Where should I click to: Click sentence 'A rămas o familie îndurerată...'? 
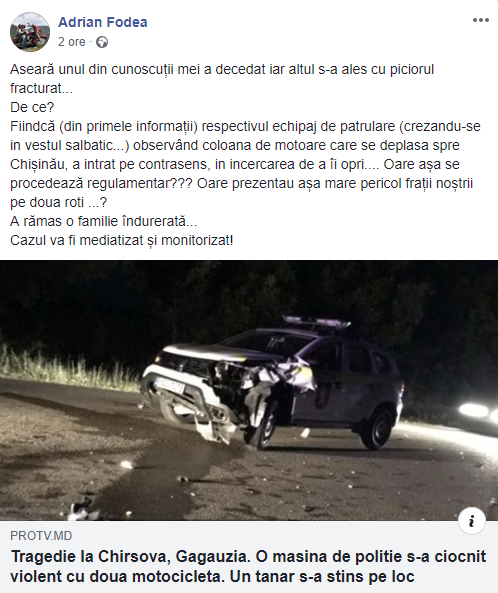tap(104, 221)
